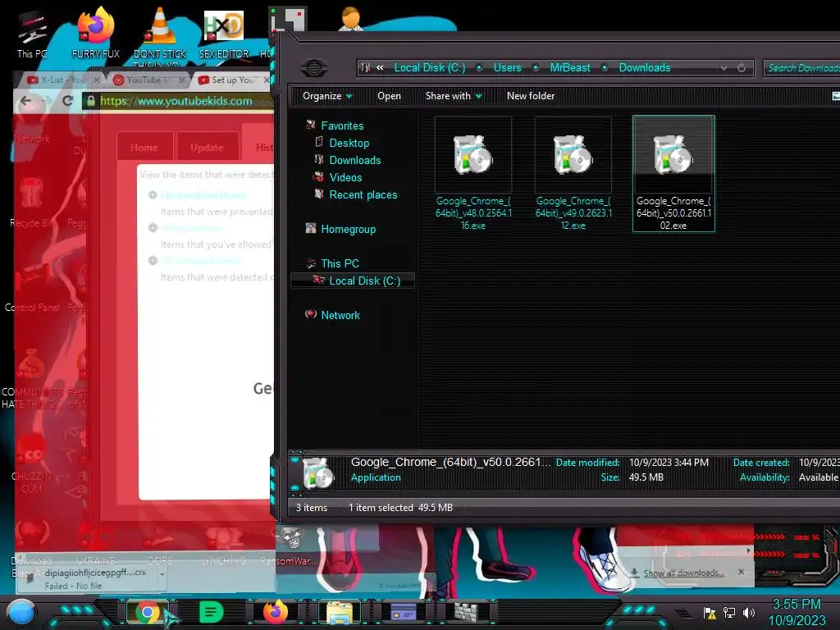
Task: Toggle the volume speaker tray icon
Action: pos(748,612)
